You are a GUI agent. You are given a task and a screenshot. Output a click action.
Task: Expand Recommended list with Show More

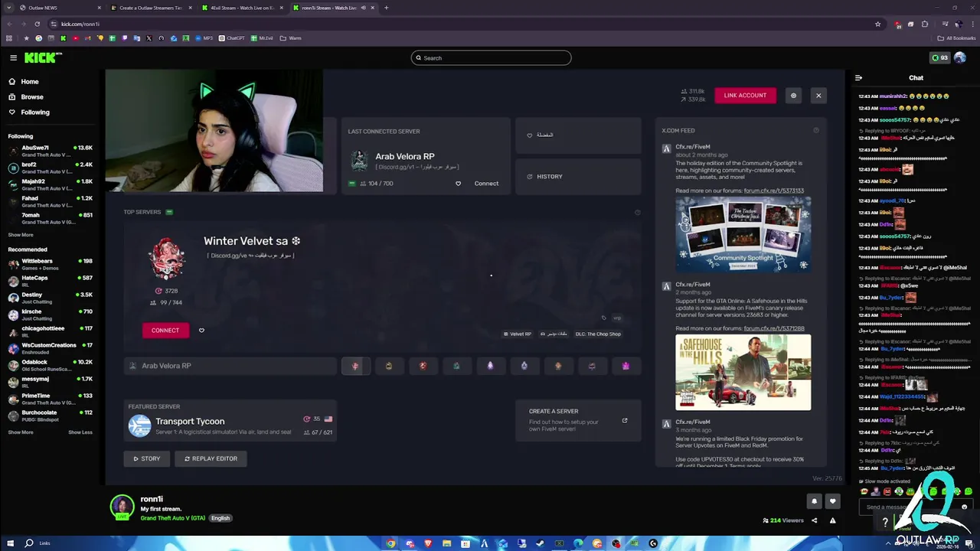[21, 432]
